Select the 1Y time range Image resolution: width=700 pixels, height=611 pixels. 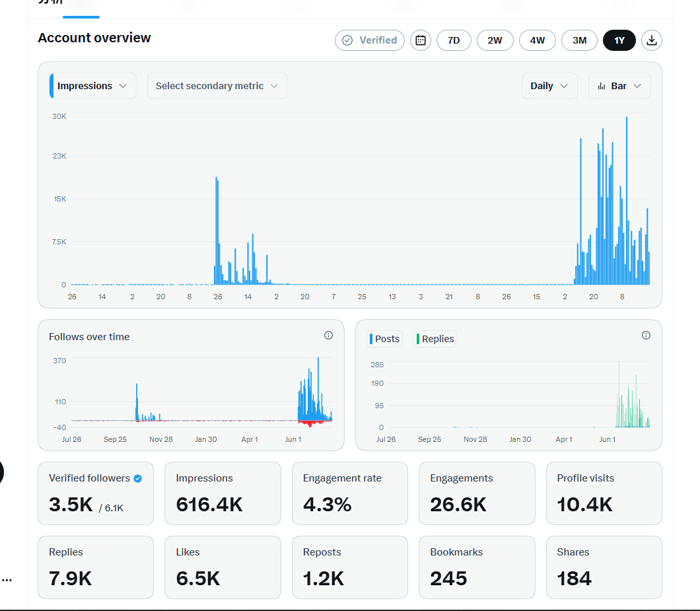[619, 40]
